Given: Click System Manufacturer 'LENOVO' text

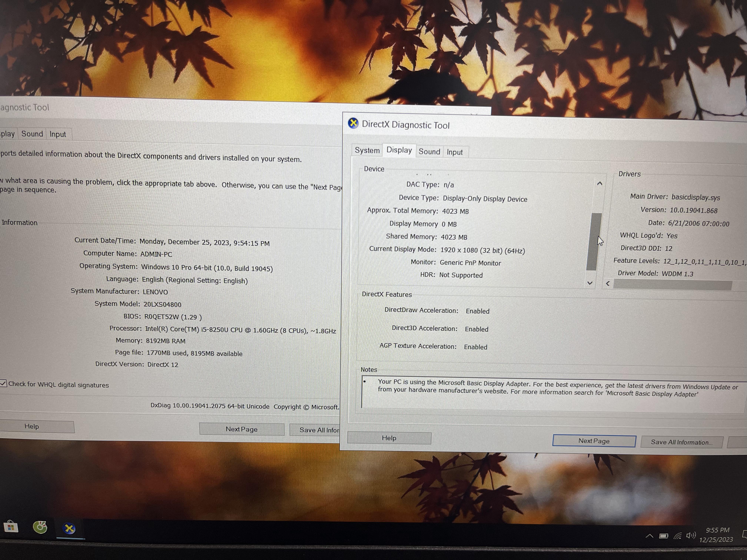Looking at the screenshot, I should point(155,292).
